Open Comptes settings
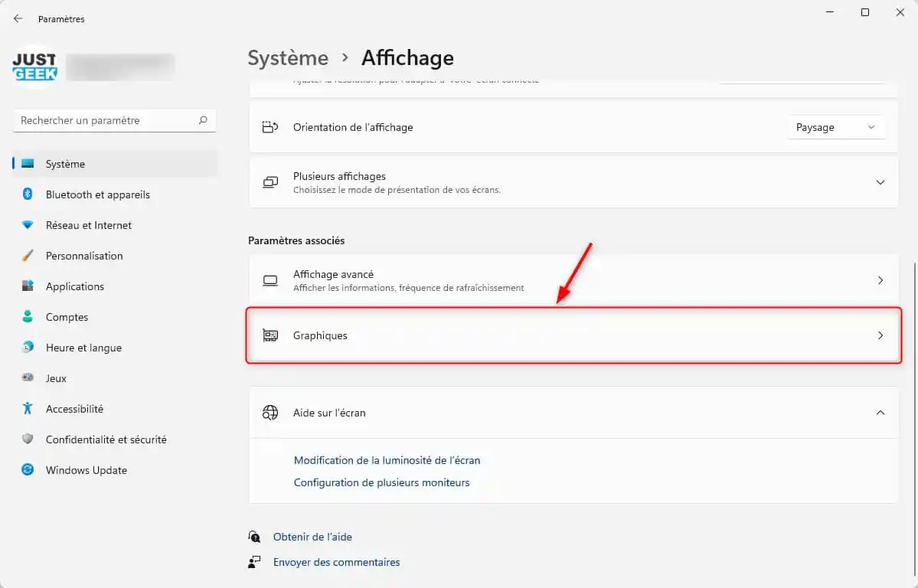Screen dimensions: 918x588 (x=115, y=317)
